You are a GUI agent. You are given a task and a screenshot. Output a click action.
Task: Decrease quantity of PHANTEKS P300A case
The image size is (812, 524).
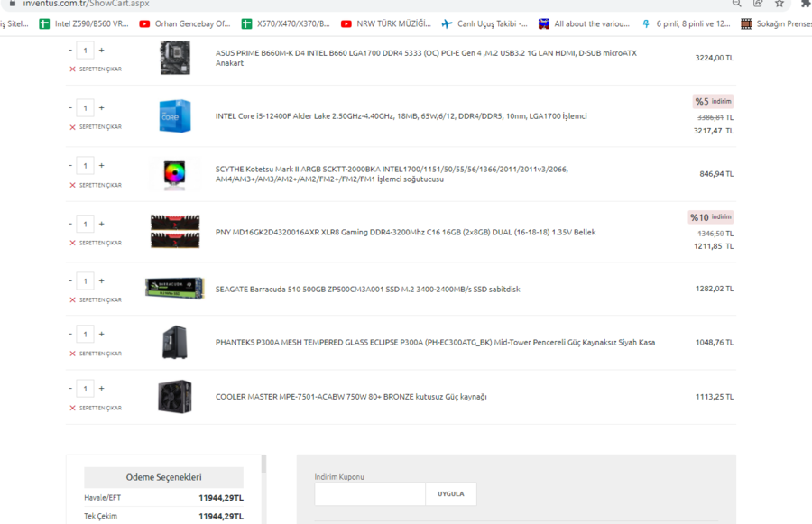click(70, 335)
